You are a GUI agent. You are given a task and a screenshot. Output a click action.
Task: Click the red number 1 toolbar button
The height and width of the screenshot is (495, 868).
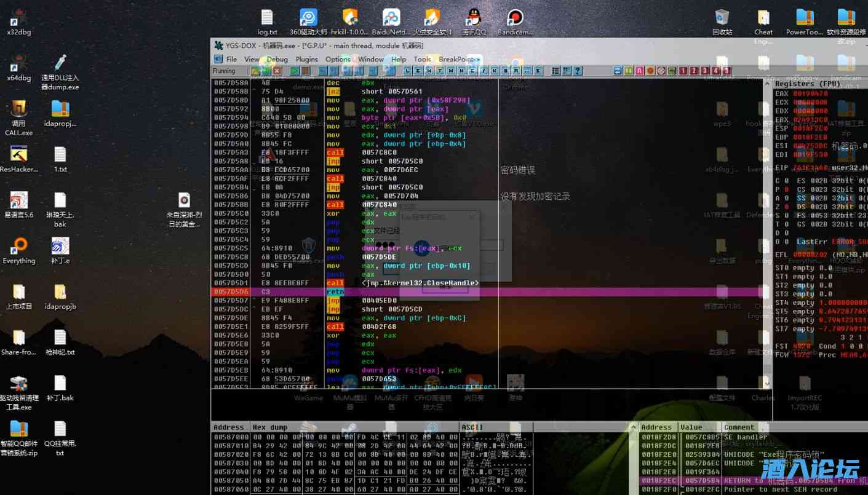pos(683,71)
